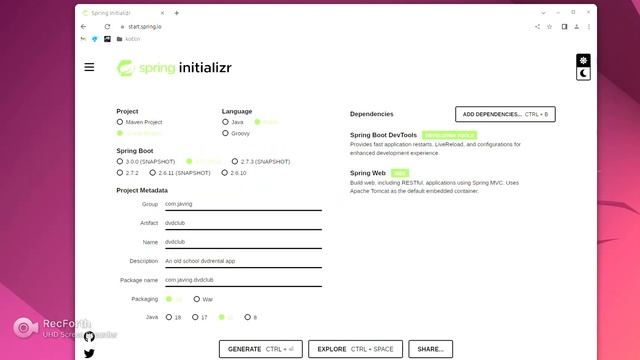Open the kotlin bookmarks folder
This screenshot has height=360, width=640.
(x=128, y=39)
